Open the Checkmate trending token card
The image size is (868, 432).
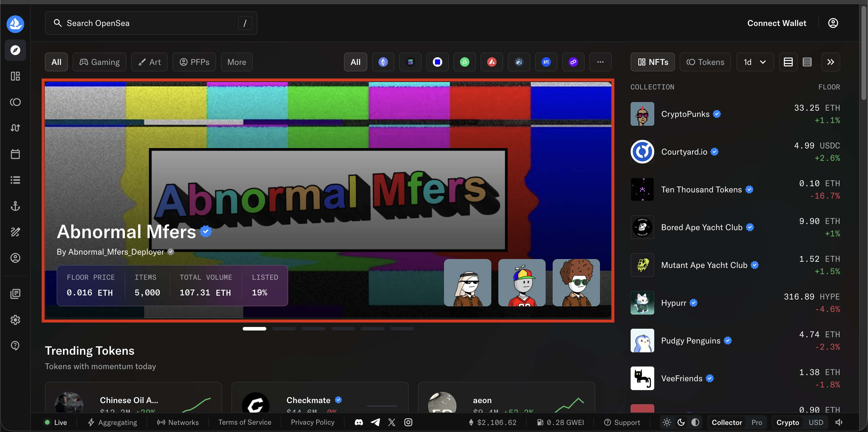[x=320, y=398]
